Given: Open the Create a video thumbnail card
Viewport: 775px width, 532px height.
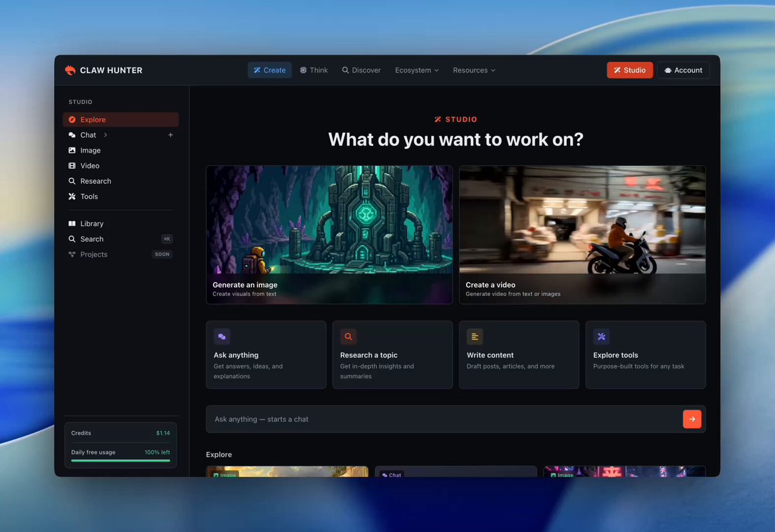Looking at the screenshot, I should click(582, 235).
